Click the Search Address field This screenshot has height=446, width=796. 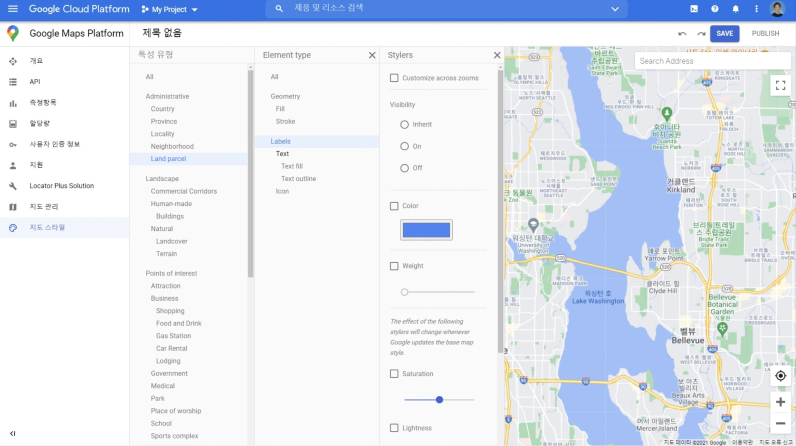pos(712,61)
